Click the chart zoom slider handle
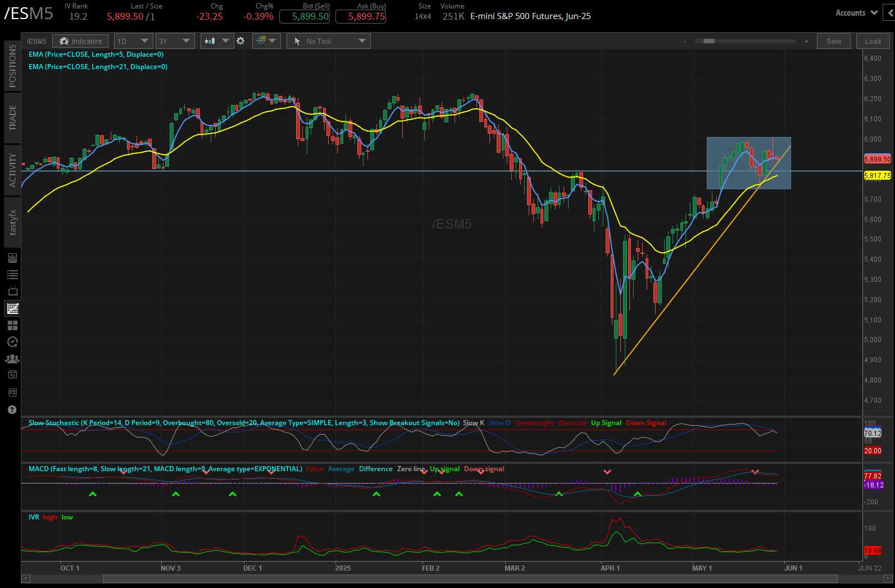895x588 pixels. pos(709,41)
